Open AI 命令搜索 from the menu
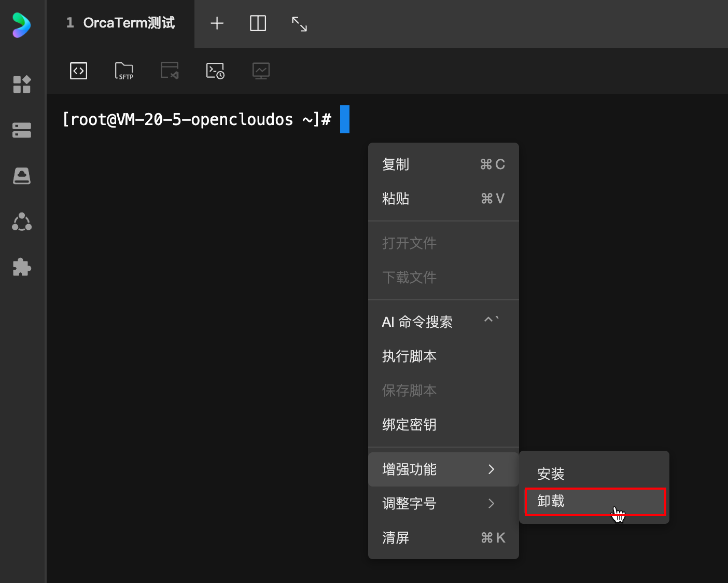Image resolution: width=728 pixels, height=583 pixels. [443, 322]
